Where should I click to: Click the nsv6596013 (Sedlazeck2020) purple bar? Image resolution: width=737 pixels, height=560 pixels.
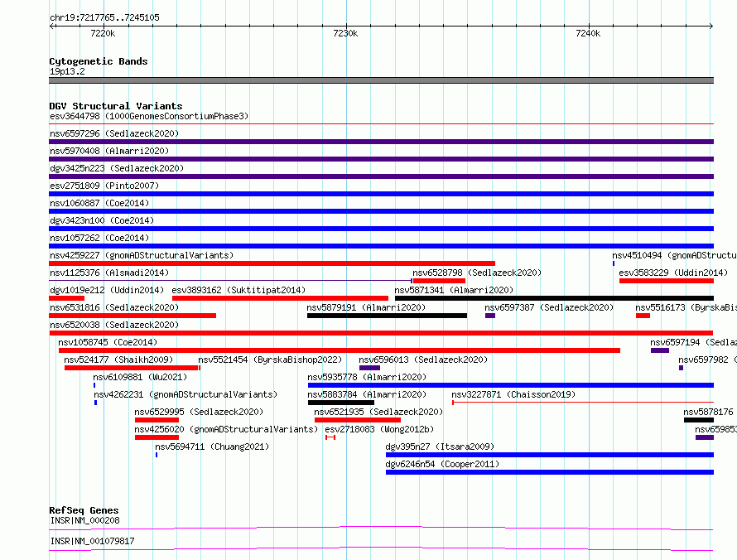[x=370, y=368]
